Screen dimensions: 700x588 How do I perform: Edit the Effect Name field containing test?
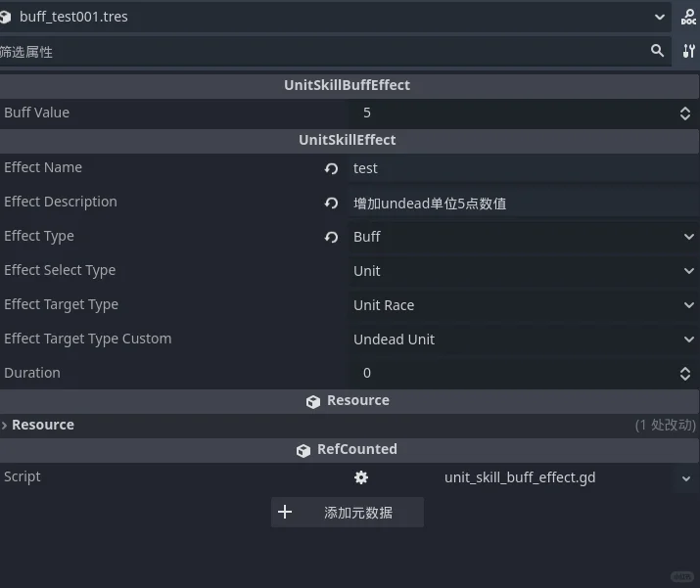(523, 168)
